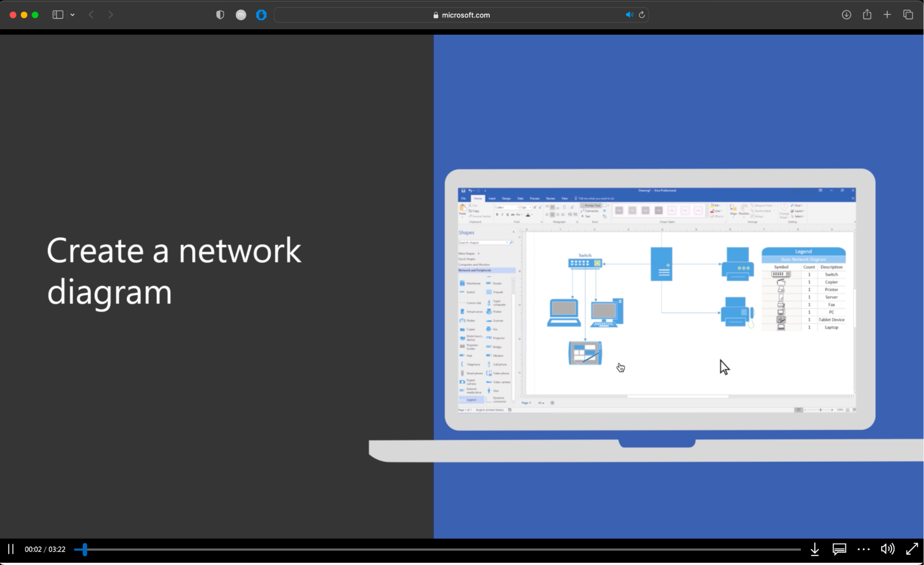Zoom the Safari window with green button
Screen dimensions: 924x565
pyautogui.click(x=35, y=15)
